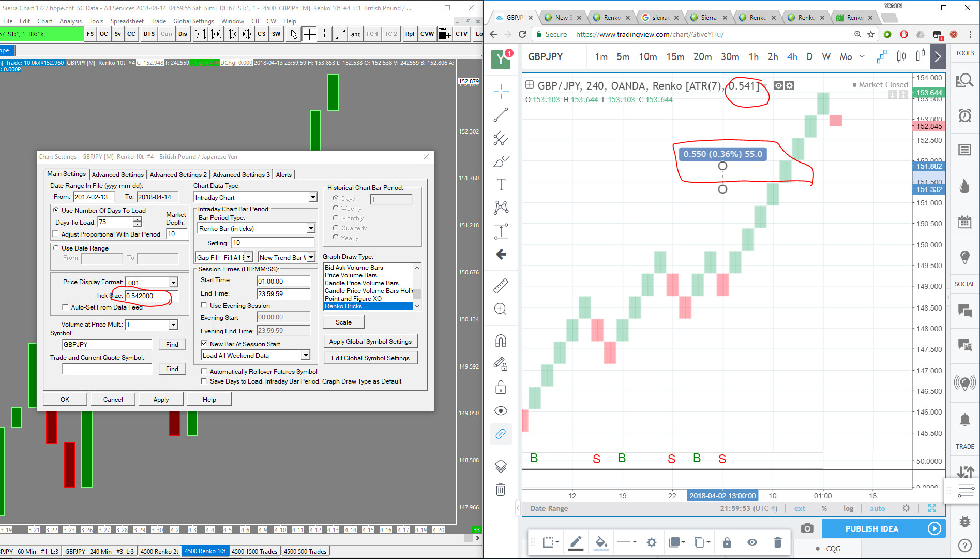The width and height of the screenshot is (980, 559).
Task: Open the pitchfork and Gann tools
Action: pos(501,138)
